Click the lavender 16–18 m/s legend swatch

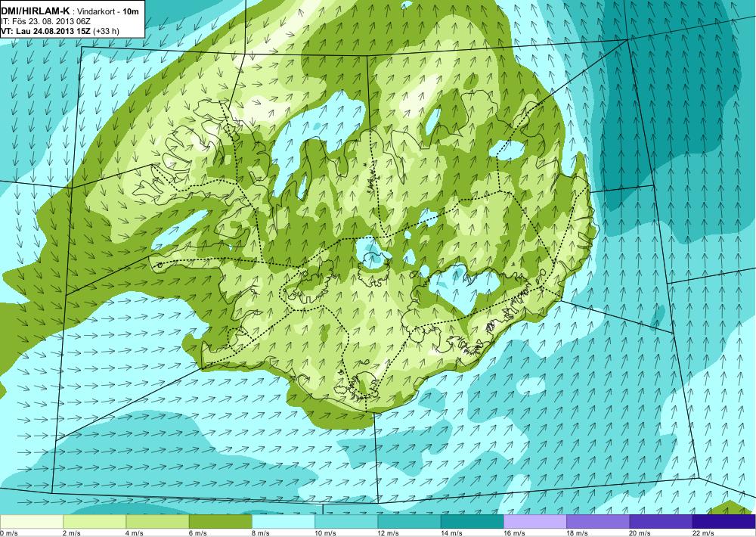[x=535, y=522]
